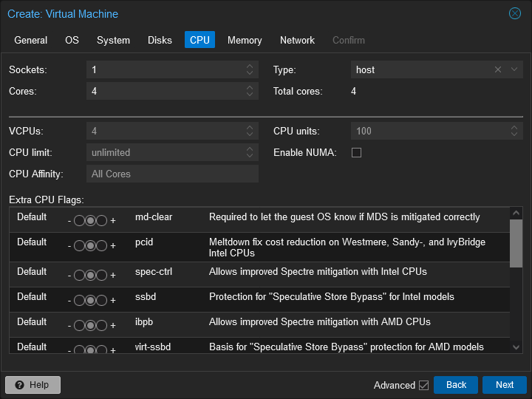Open the CPU Type dropdown

coord(514,69)
